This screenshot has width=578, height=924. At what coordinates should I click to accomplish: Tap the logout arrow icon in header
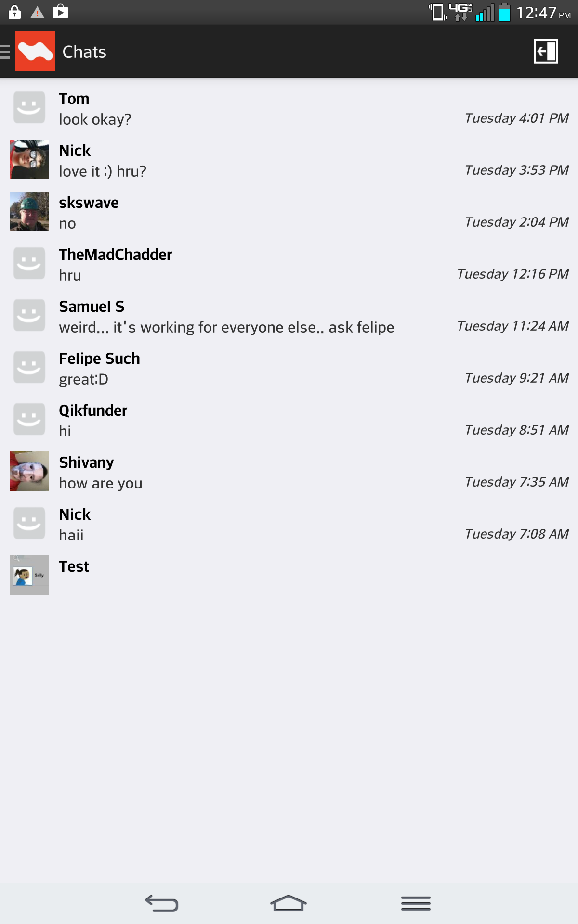pyautogui.click(x=546, y=51)
